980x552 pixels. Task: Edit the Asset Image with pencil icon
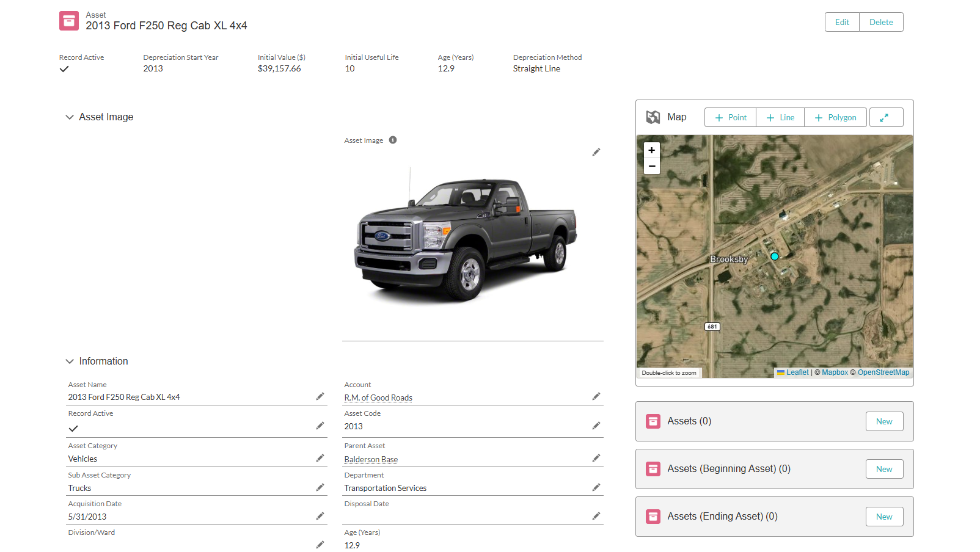(596, 152)
